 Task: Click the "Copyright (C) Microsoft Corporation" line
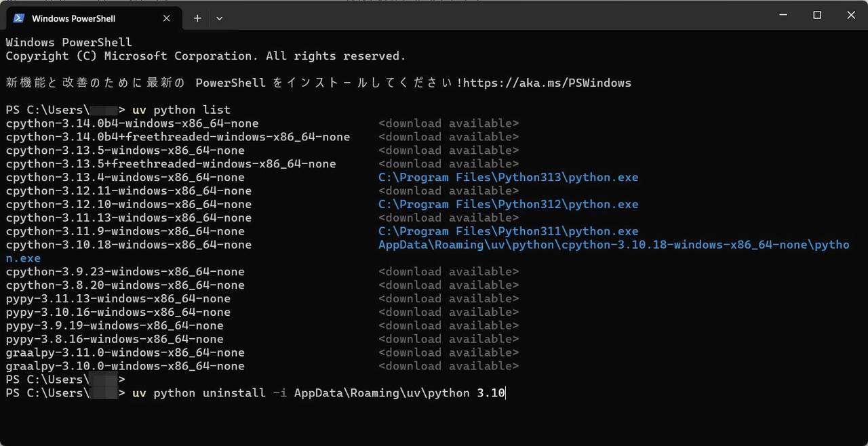(205, 56)
